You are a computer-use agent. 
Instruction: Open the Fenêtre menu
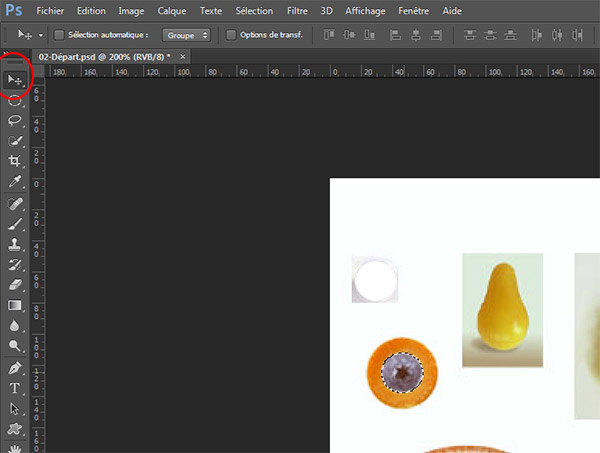414,11
